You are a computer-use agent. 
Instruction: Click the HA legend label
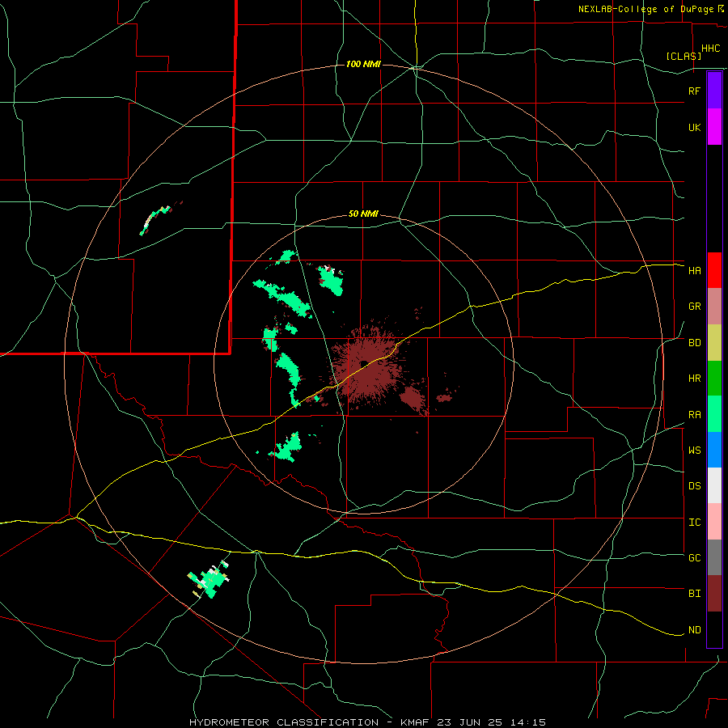(694, 270)
